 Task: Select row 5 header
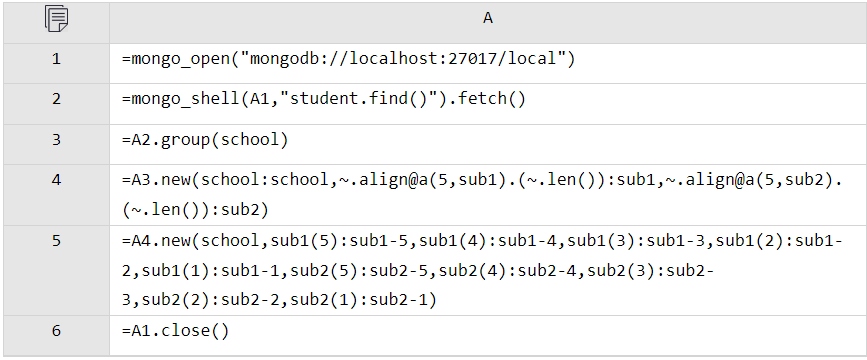coord(56,270)
